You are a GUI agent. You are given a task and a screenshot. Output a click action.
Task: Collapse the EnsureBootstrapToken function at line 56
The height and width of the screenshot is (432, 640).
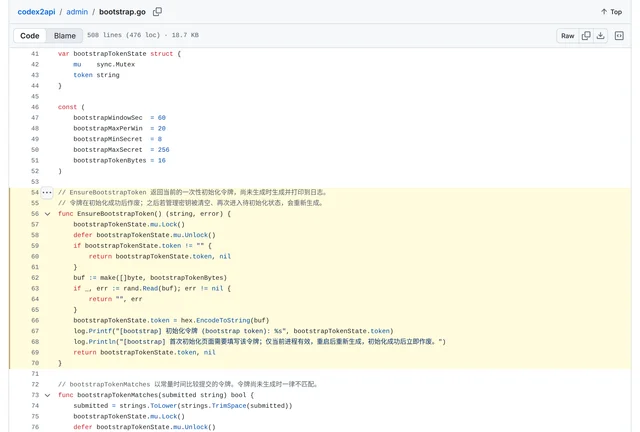click(x=47, y=214)
